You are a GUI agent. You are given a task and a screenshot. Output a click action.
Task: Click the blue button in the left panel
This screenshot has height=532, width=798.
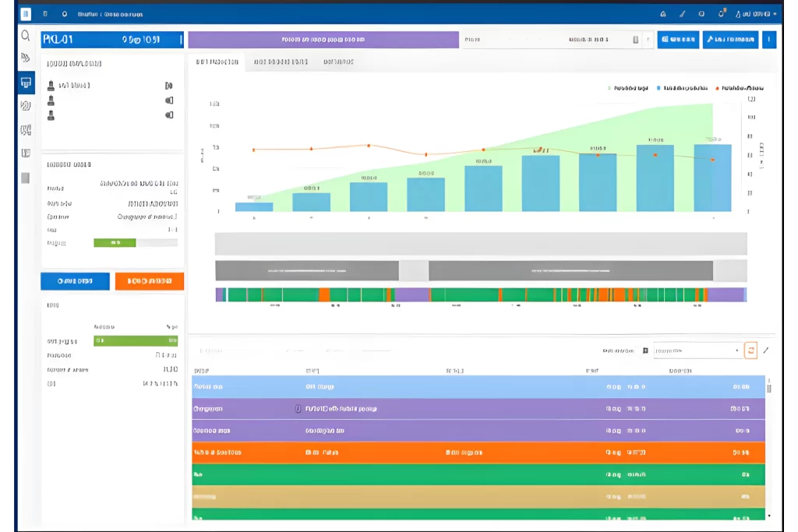75,281
